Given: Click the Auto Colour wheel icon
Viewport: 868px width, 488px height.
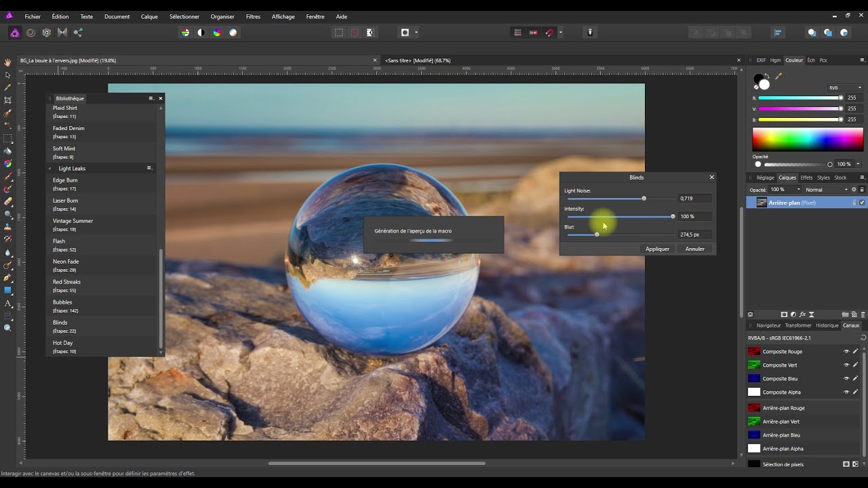Looking at the screenshot, I should 217,33.
